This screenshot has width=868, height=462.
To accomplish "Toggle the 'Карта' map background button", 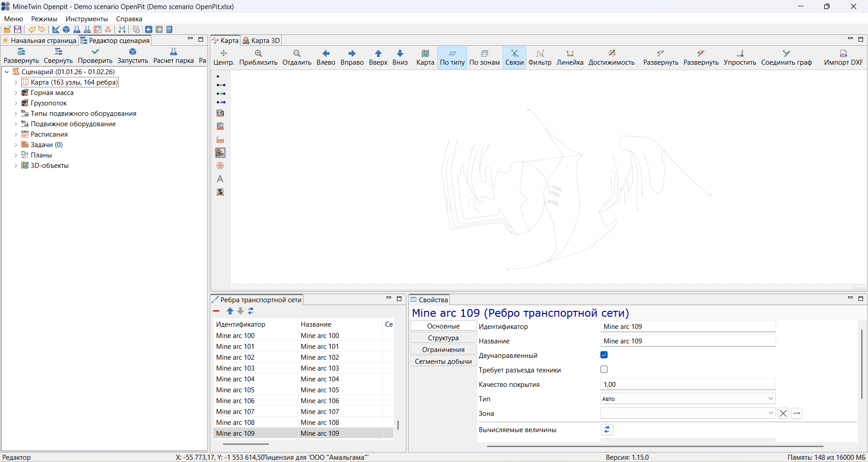I will point(425,58).
